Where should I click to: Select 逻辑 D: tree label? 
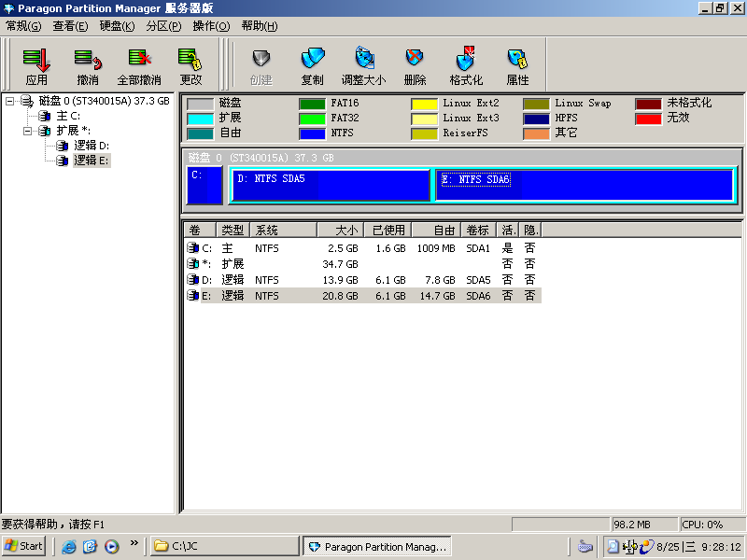tap(92, 146)
